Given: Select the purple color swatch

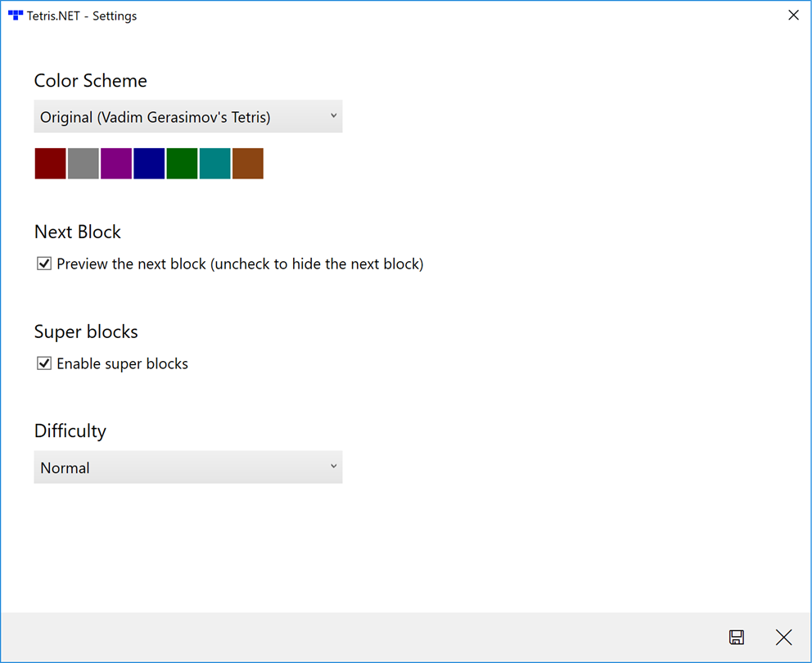Looking at the screenshot, I should pyautogui.click(x=116, y=164).
